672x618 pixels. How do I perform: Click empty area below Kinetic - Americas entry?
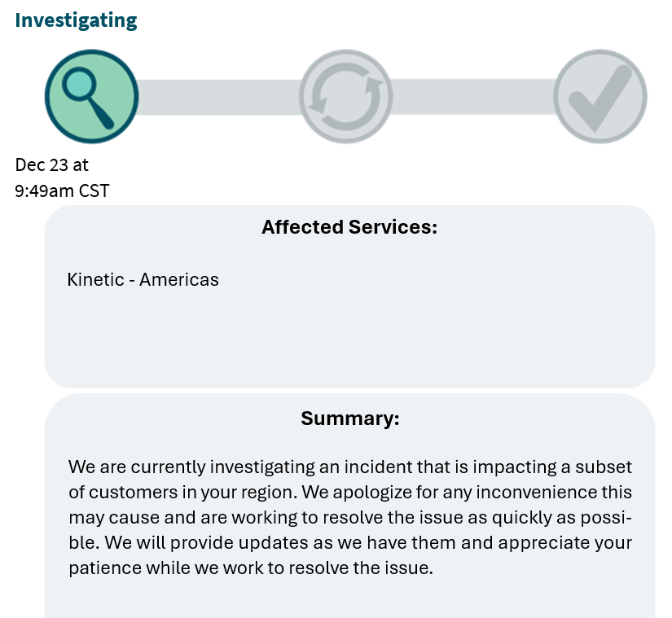[x=349, y=342]
